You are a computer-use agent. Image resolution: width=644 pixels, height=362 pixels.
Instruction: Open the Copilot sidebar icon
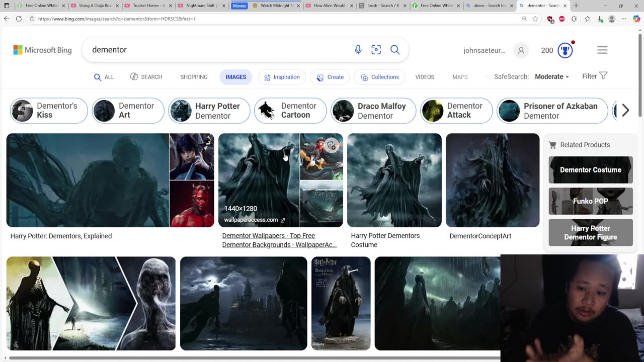(x=637, y=19)
